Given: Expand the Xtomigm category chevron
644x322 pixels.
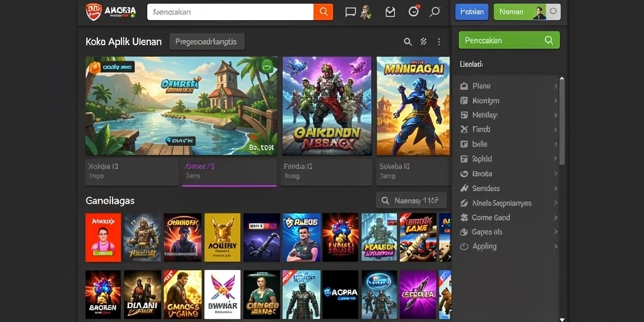Looking at the screenshot, I should [x=556, y=101].
